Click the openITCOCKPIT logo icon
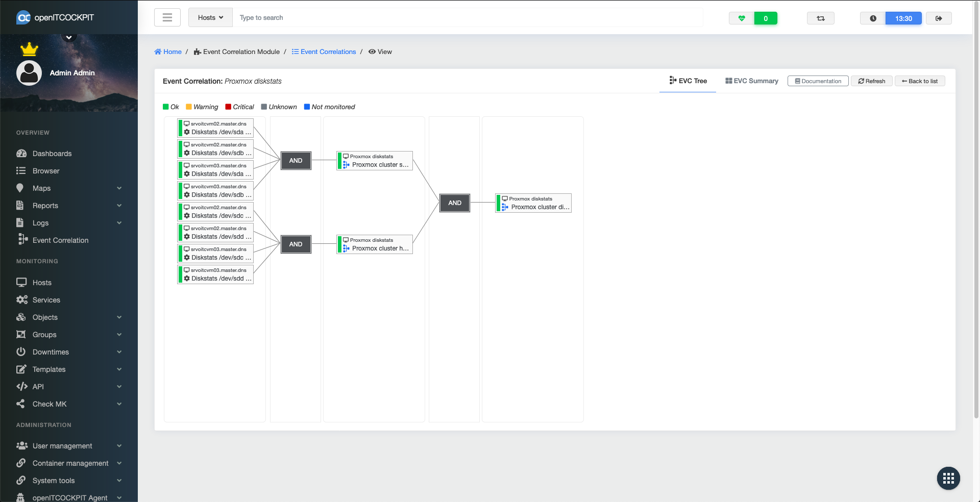This screenshot has height=502, width=980. point(23,17)
